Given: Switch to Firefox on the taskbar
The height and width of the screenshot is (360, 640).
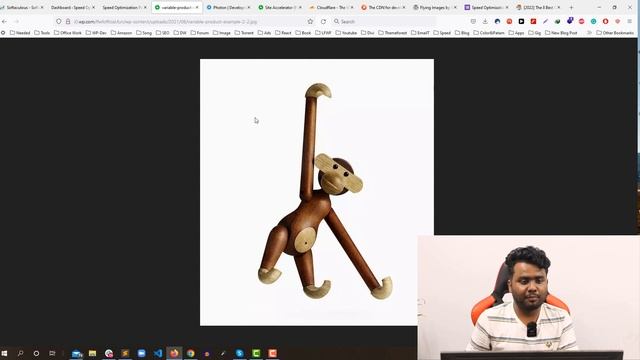Looking at the screenshot, I should pyautogui.click(x=174, y=353).
